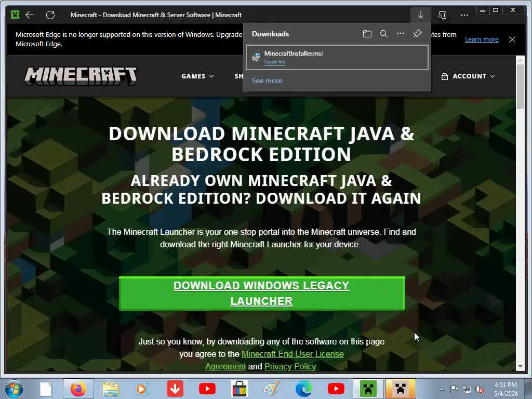Click the 'Downloads' panel heading
This screenshot has height=399, width=532.
[270, 34]
